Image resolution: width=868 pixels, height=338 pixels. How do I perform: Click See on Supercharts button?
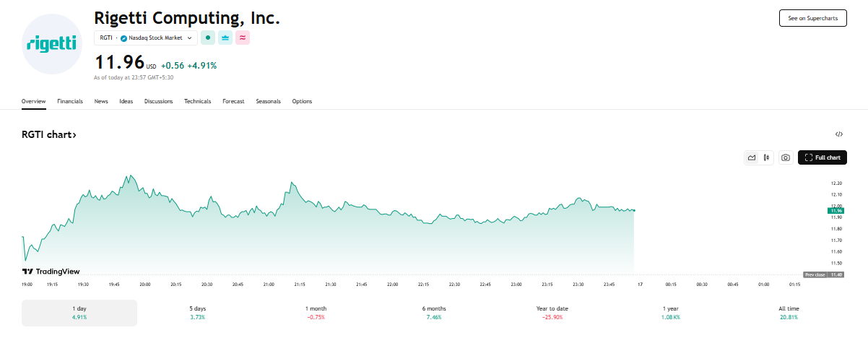coord(813,18)
